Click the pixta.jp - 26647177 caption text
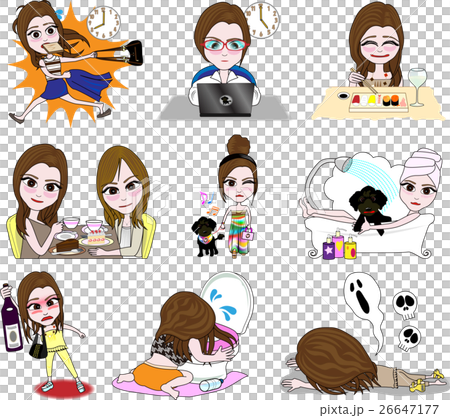Screen dimensions: 450x418 [379, 409]
